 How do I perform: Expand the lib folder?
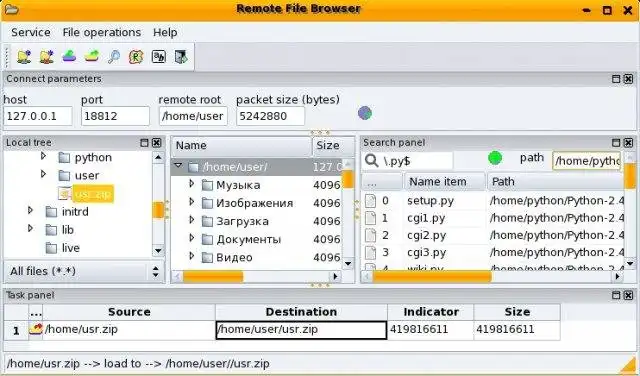(30, 229)
